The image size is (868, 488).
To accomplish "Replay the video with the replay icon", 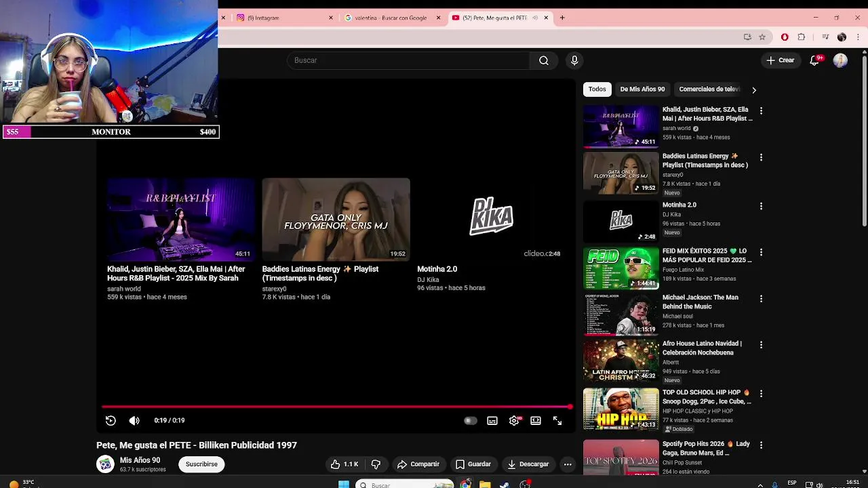I will point(111,420).
